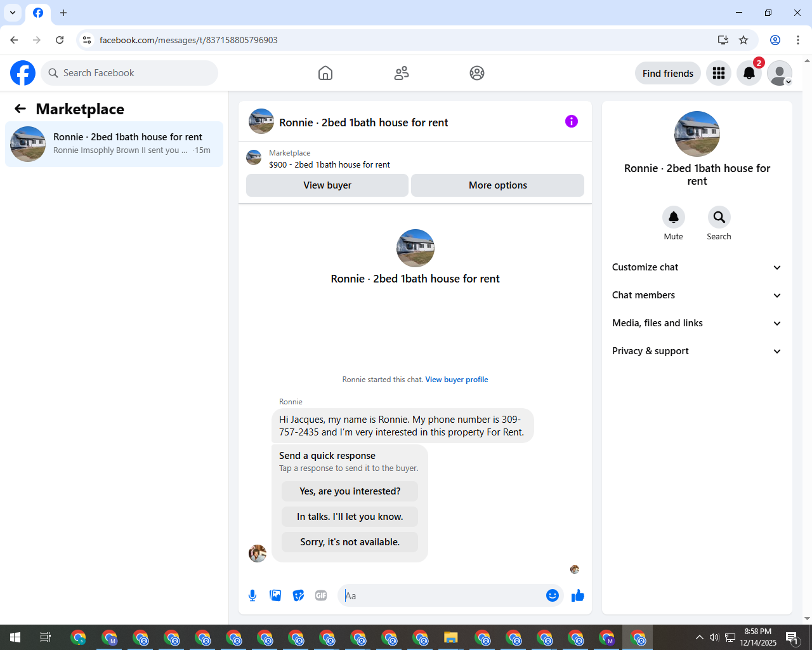
Task: Mute the chat with bell icon
Action: point(674,217)
